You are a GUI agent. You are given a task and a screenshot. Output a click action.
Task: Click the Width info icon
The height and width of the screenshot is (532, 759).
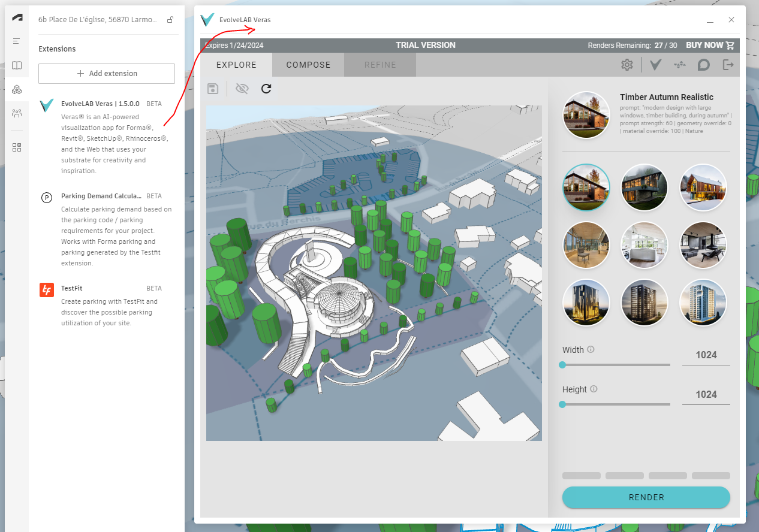591,349
